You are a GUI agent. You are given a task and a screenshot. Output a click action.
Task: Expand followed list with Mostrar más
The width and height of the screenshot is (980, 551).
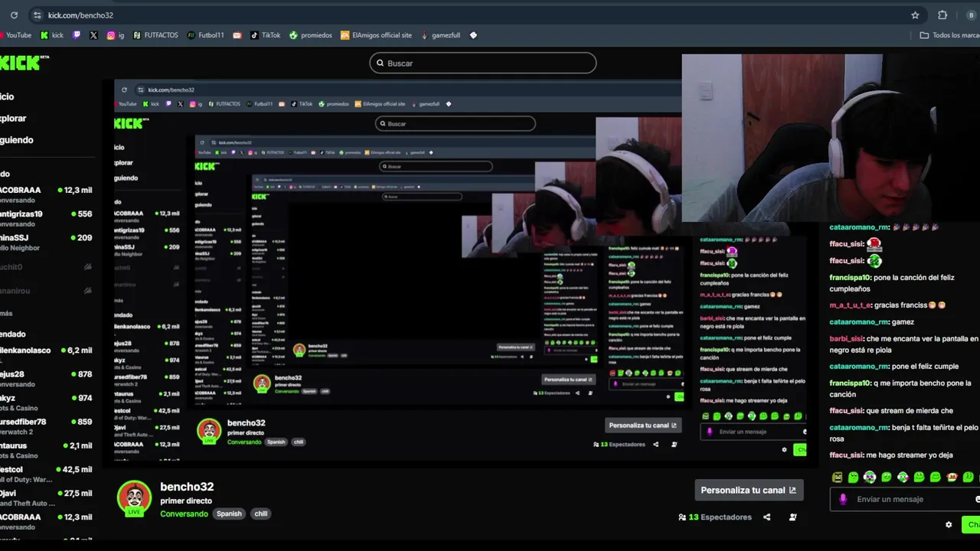[x=6, y=313]
